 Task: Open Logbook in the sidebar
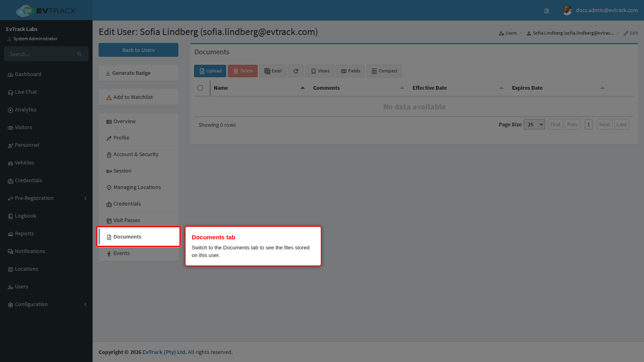point(46,216)
